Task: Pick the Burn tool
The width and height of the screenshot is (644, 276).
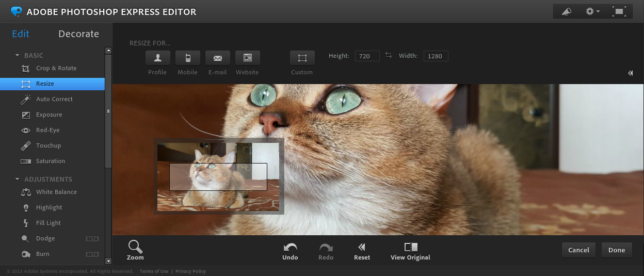Action: [x=52, y=254]
